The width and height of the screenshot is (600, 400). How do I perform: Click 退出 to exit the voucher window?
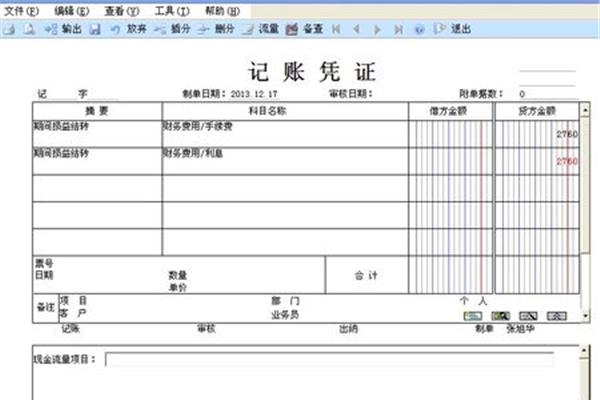453,29
